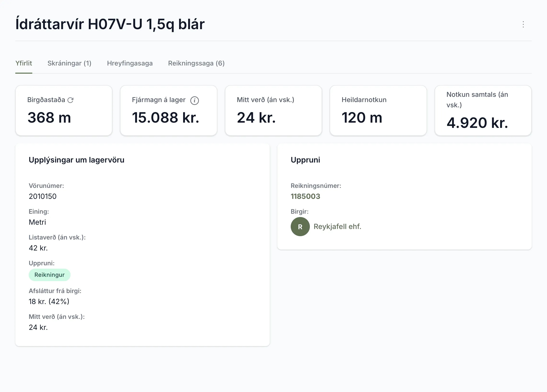
Task: Click the Reykjafell ehf. avatar circle
Action: point(300,227)
